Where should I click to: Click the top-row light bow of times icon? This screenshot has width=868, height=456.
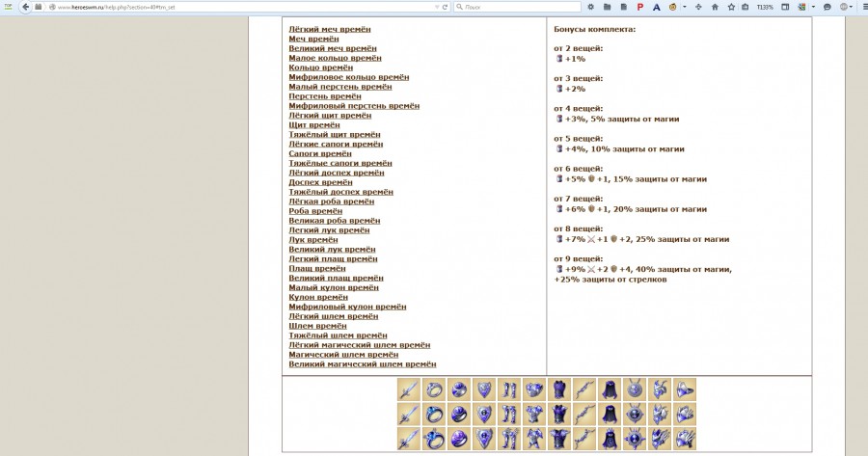(584, 389)
